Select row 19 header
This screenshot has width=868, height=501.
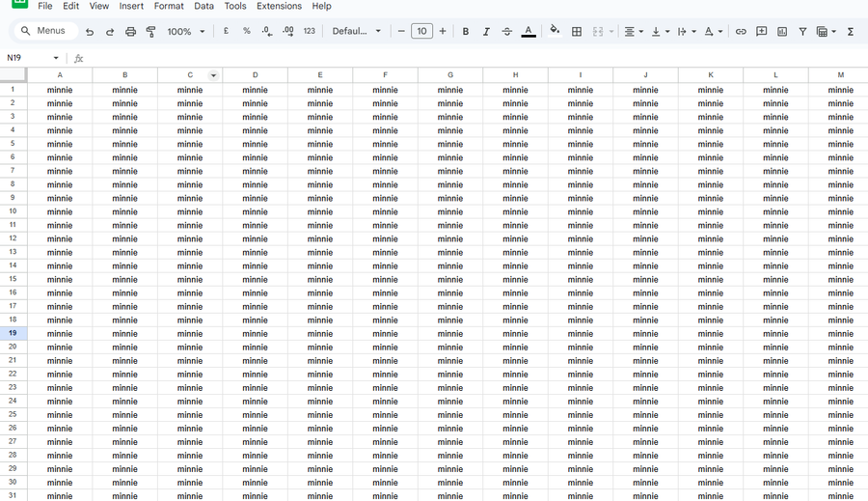coord(14,333)
